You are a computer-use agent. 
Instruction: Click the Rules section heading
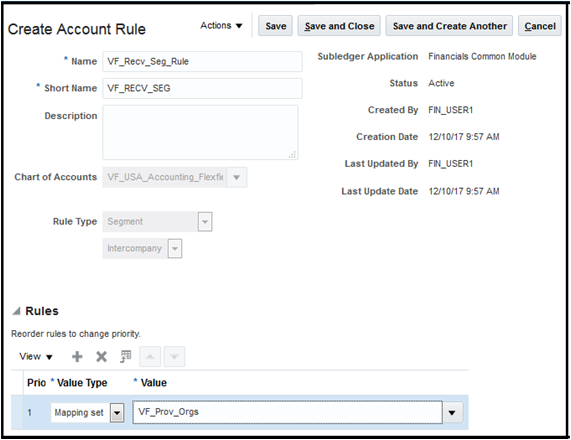coord(42,311)
